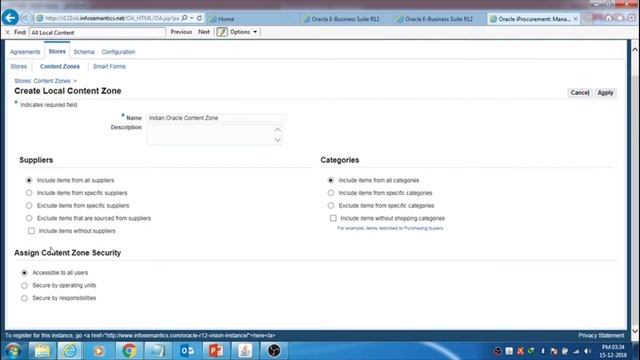
Task: Check Include items without shopping categories
Action: click(333, 218)
